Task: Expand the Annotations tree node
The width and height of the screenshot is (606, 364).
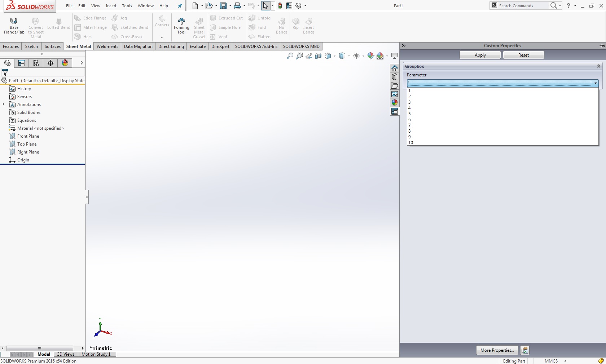Action: point(4,105)
